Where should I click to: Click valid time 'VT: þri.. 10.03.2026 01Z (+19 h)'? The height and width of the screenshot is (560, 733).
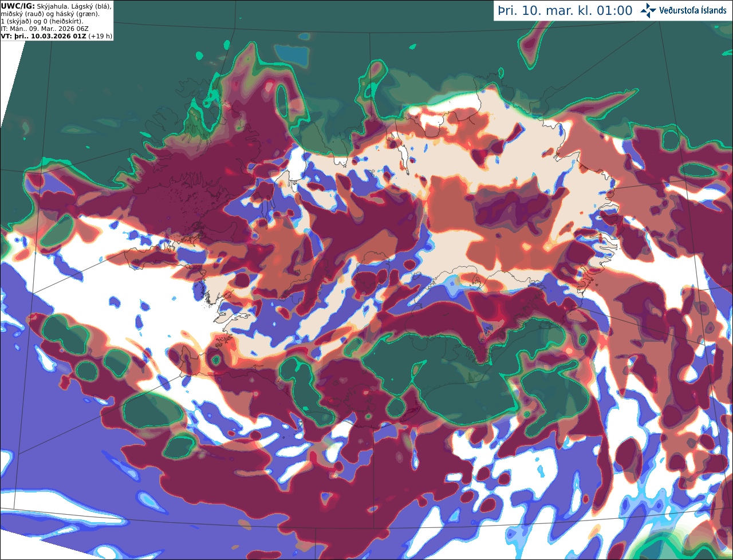[57, 36]
